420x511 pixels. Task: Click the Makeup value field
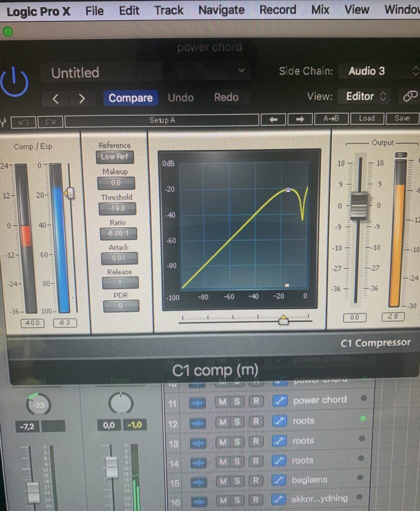[116, 183]
